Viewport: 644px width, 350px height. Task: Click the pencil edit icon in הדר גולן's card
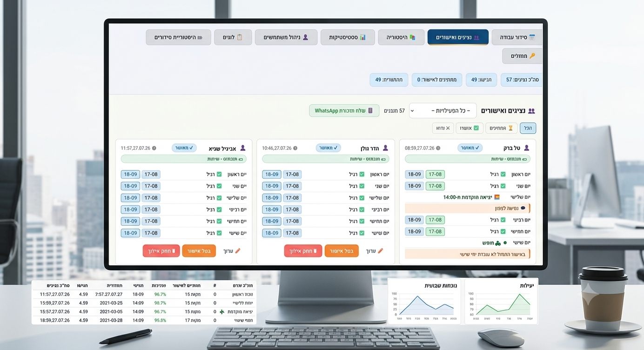[x=380, y=251]
